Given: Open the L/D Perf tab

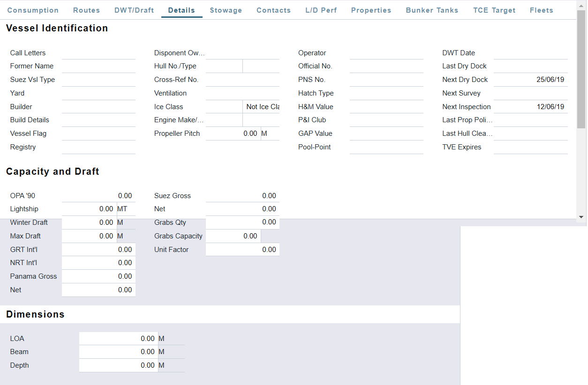Looking at the screenshot, I should pos(321,10).
